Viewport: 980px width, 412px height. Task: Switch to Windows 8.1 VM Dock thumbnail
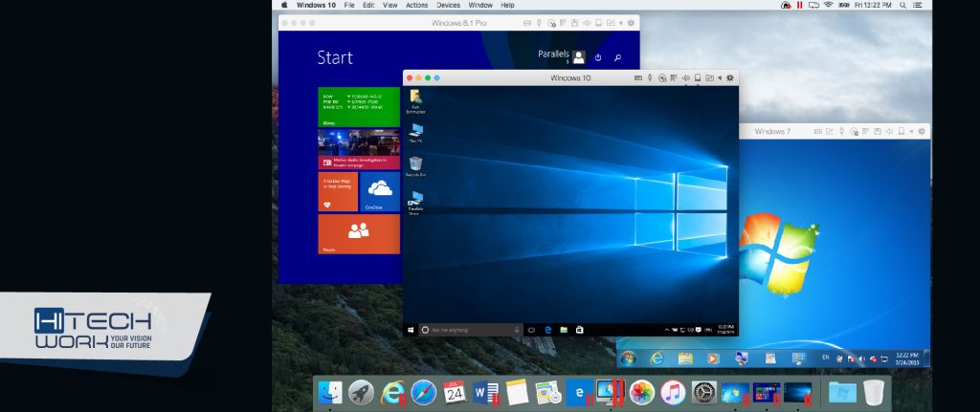point(767,392)
